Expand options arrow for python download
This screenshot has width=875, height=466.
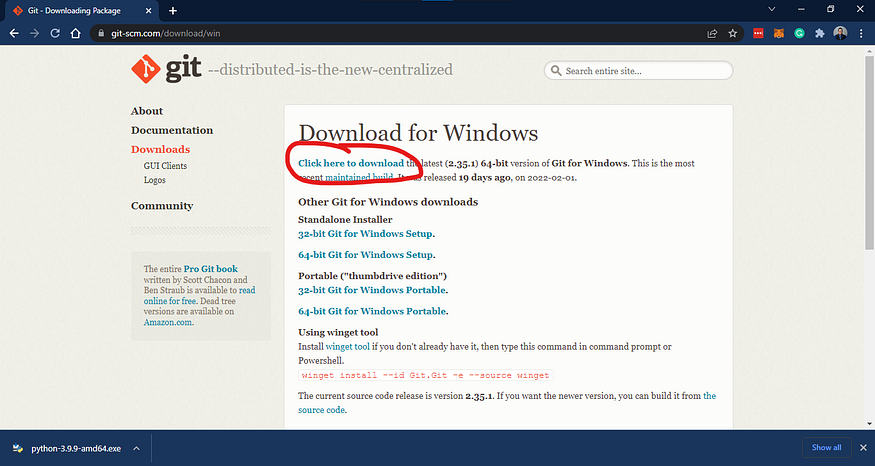coord(136,448)
